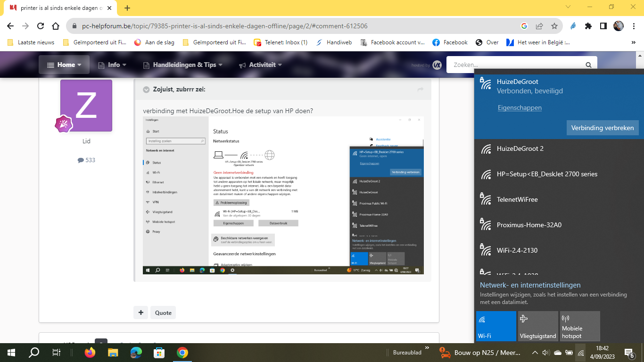This screenshot has height=362, width=644.
Task: Open File Explorer from the taskbar
Action: [113, 353]
